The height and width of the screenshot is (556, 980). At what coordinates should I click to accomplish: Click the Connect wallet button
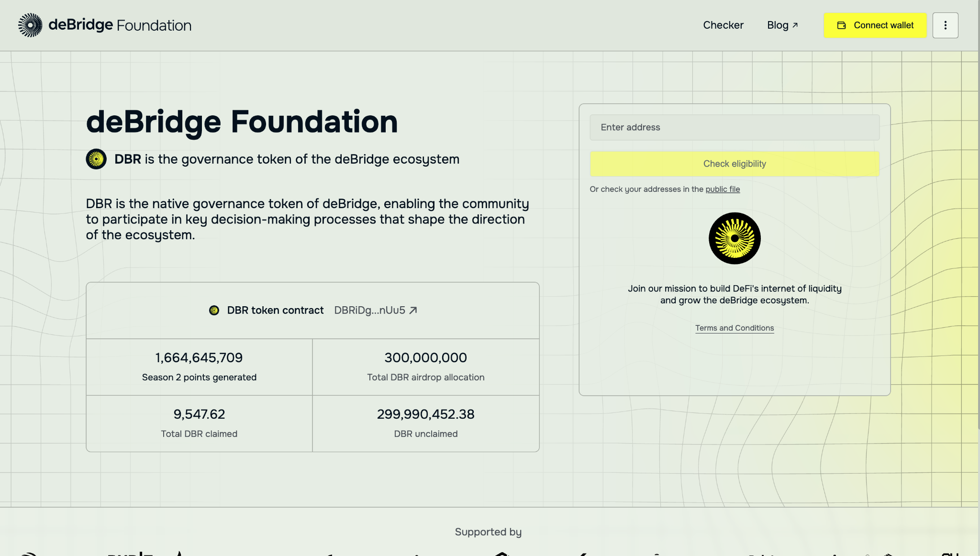pyautogui.click(x=875, y=25)
